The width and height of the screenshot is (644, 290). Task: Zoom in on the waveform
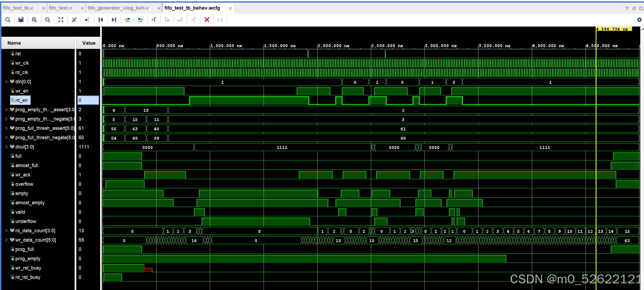click(x=34, y=20)
